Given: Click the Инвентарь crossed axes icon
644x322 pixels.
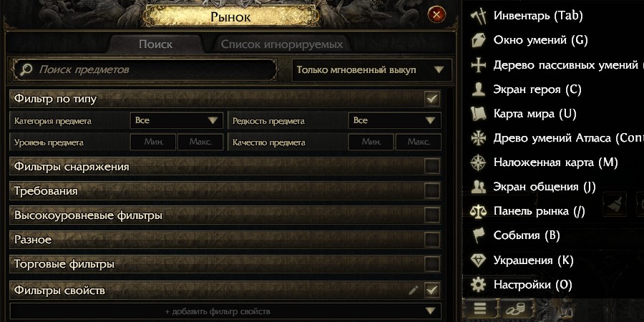Looking at the screenshot, I should tap(479, 16).
